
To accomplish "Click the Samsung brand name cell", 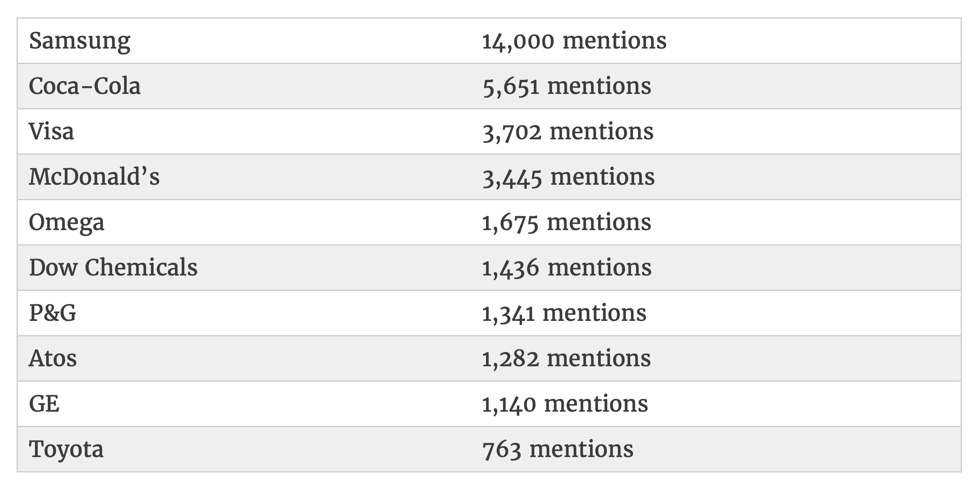I will coord(80,41).
